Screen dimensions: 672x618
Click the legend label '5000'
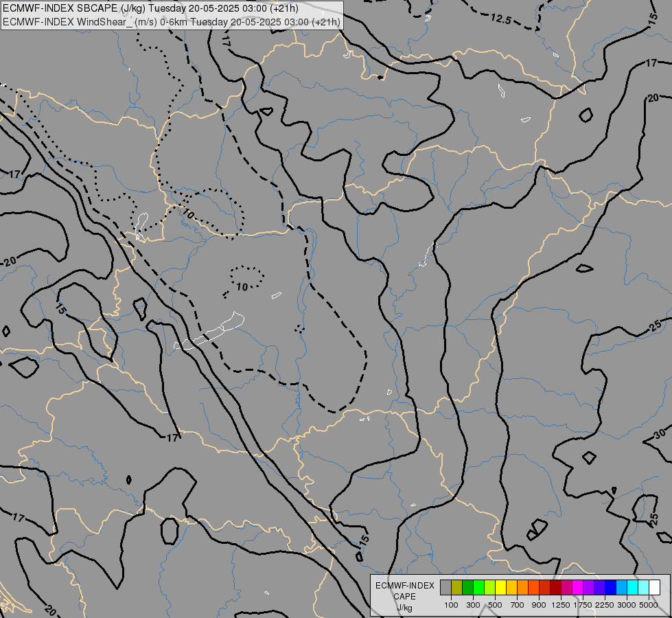click(649, 605)
